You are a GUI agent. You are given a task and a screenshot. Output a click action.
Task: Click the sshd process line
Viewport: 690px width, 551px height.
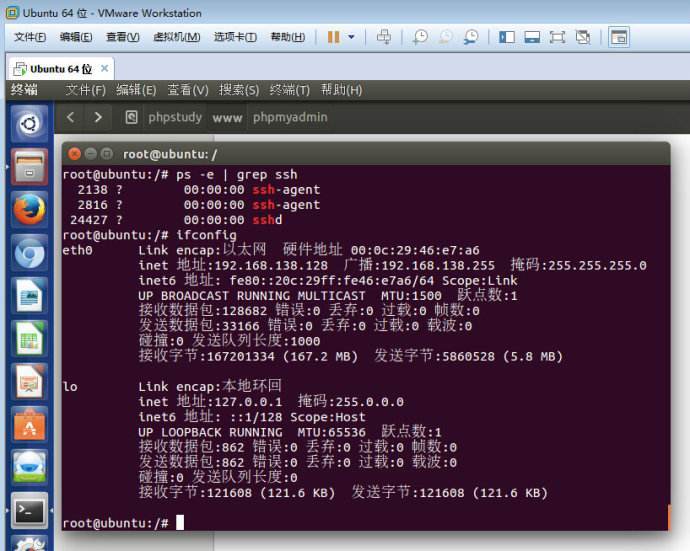click(176, 220)
